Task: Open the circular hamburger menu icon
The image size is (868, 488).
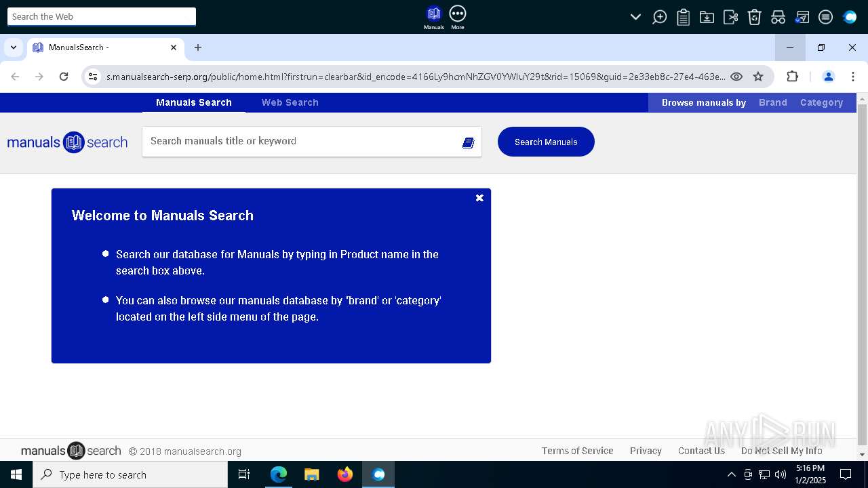Action: pos(825,17)
